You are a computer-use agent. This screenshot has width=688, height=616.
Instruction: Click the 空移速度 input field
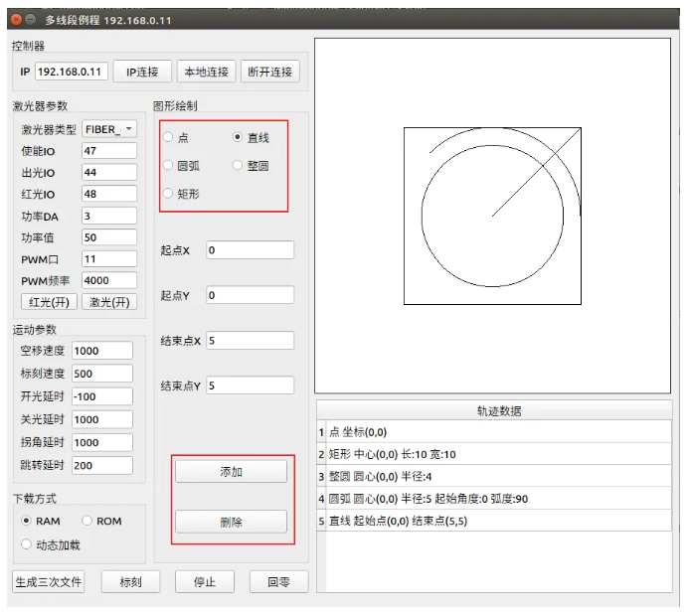pyautogui.click(x=102, y=351)
